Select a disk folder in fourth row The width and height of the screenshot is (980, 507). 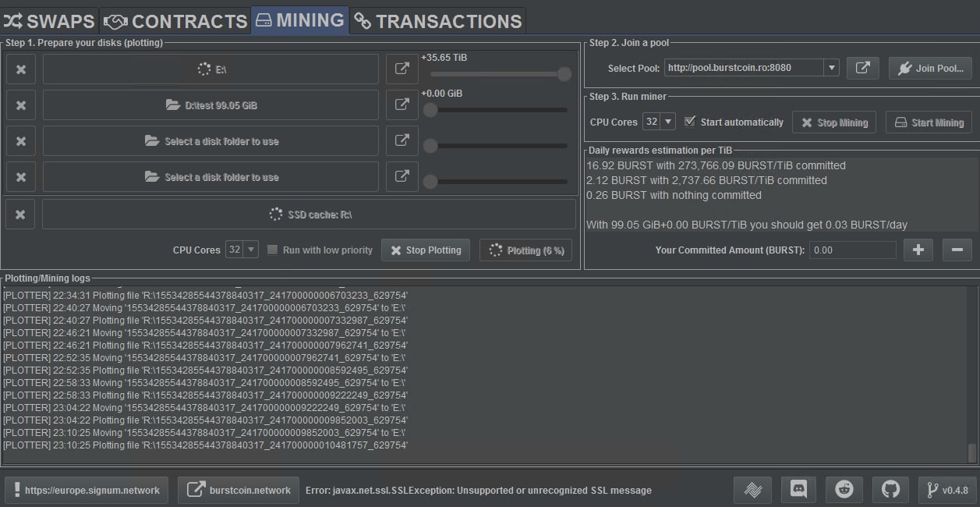pyautogui.click(x=211, y=177)
